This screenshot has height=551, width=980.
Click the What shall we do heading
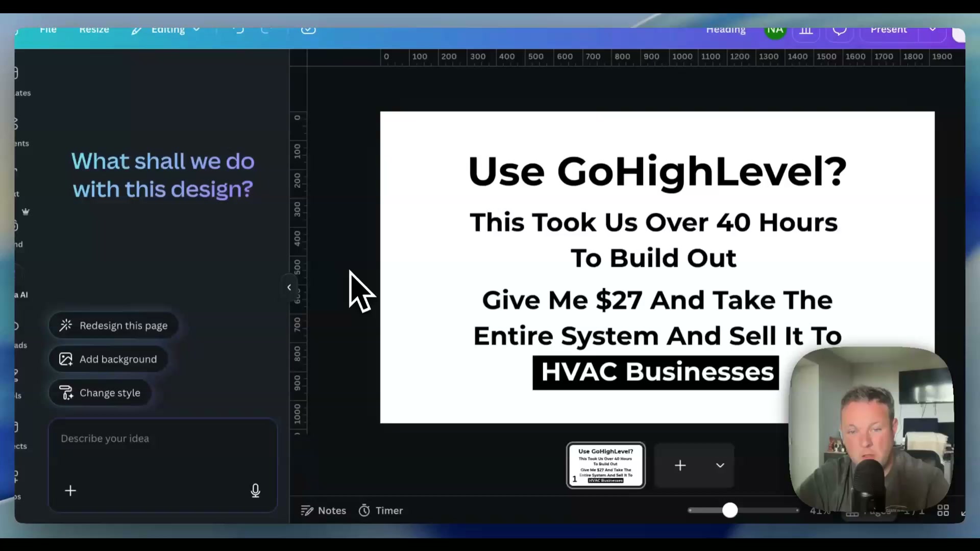163,175
